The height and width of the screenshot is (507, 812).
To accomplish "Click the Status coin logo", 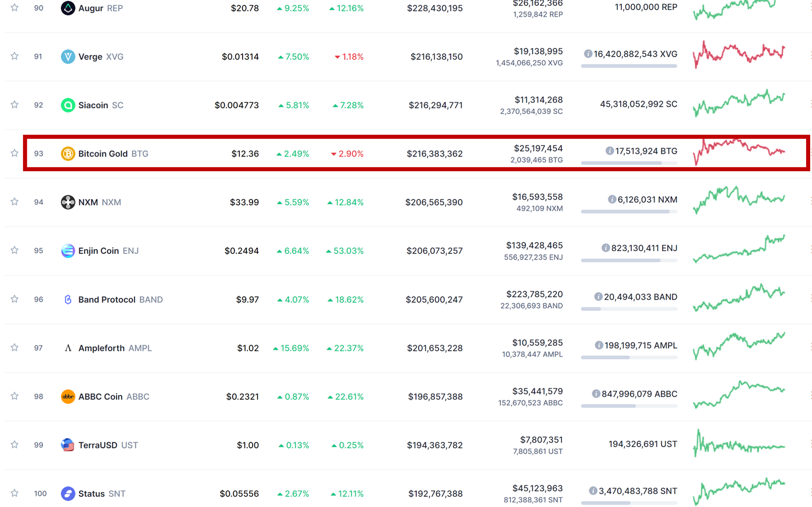I will click(x=68, y=493).
